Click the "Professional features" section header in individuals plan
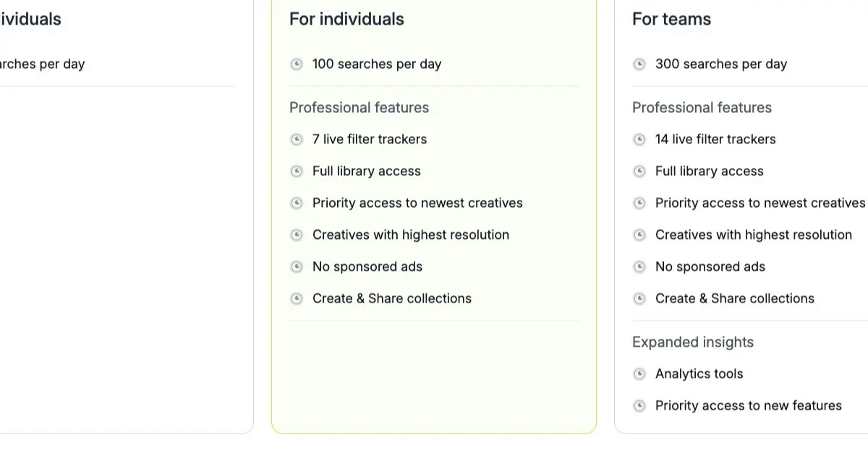Image resolution: width=868 pixels, height=456 pixels. (359, 107)
